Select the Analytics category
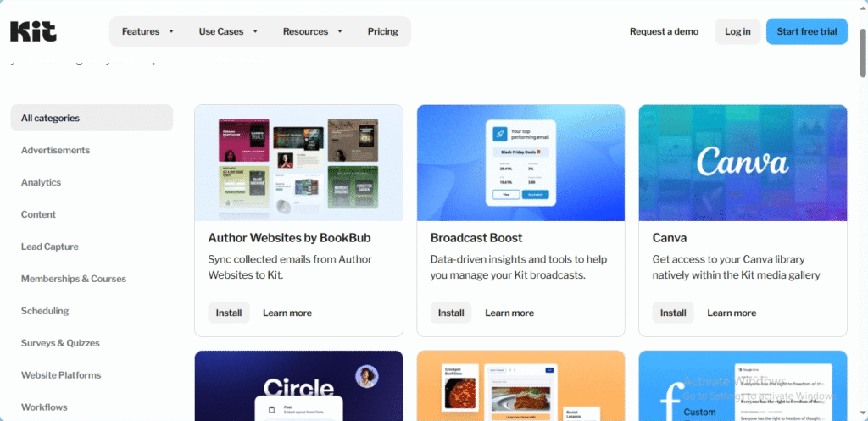This screenshot has height=421, width=868. [41, 182]
